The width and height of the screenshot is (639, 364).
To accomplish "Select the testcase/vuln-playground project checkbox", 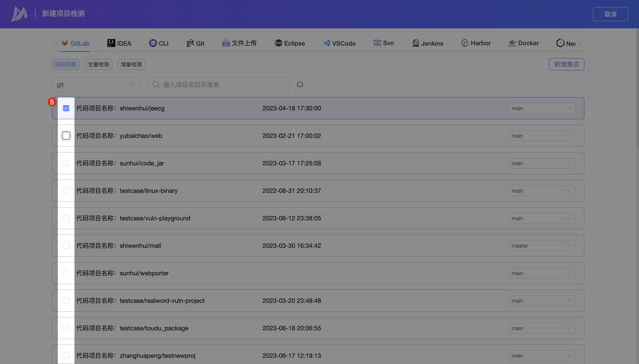I will (66, 218).
